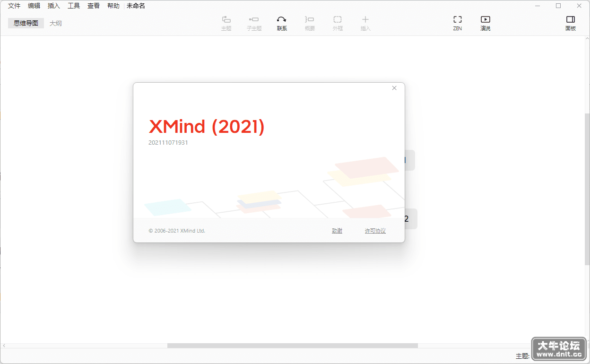
Task: Click the build number 202111071931
Action: coord(168,142)
